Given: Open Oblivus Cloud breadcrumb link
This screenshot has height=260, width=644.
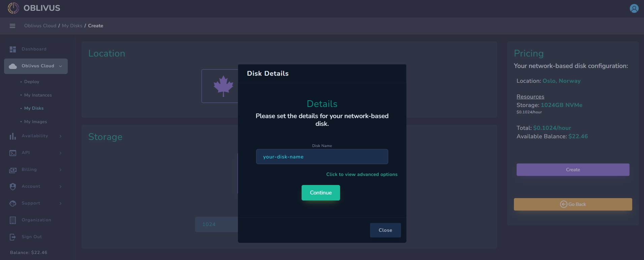Looking at the screenshot, I should tap(40, 26).
